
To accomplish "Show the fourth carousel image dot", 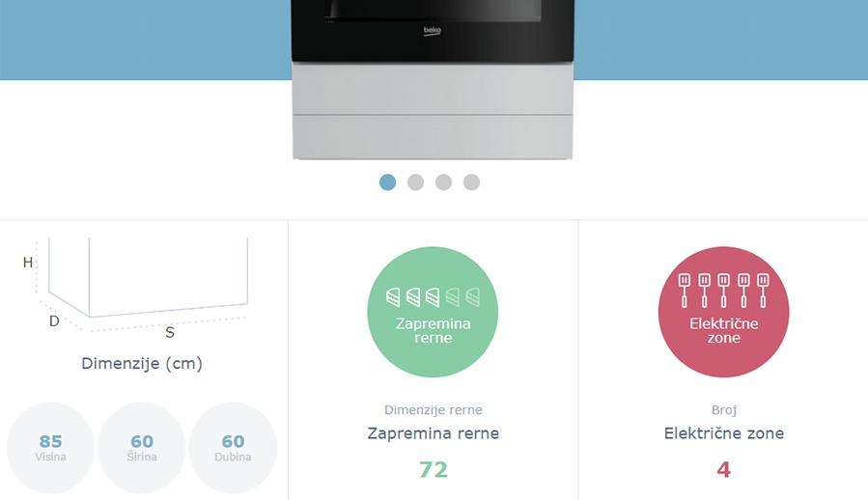I will point(471,182).
